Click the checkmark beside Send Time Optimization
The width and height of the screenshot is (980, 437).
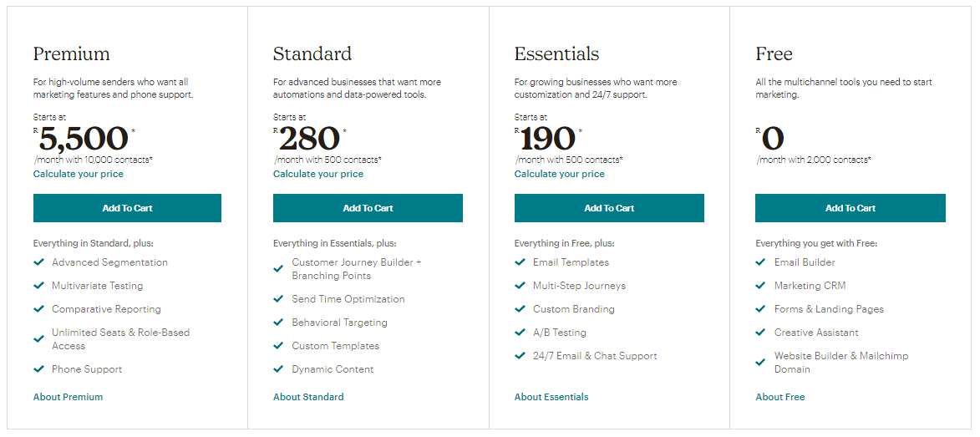[x=278, y=299]
